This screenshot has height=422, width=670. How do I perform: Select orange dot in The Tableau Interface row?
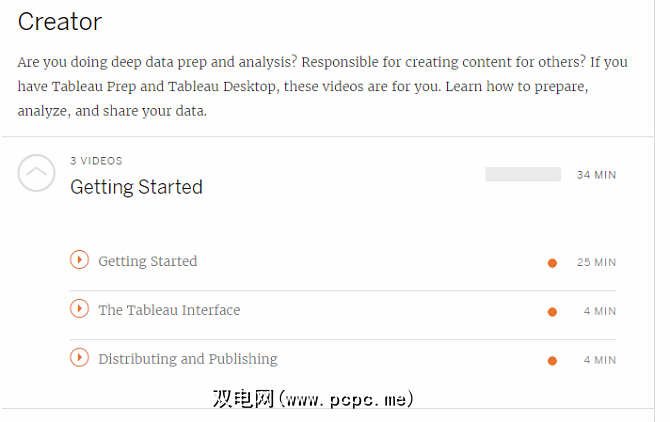[x=552, y=312]
